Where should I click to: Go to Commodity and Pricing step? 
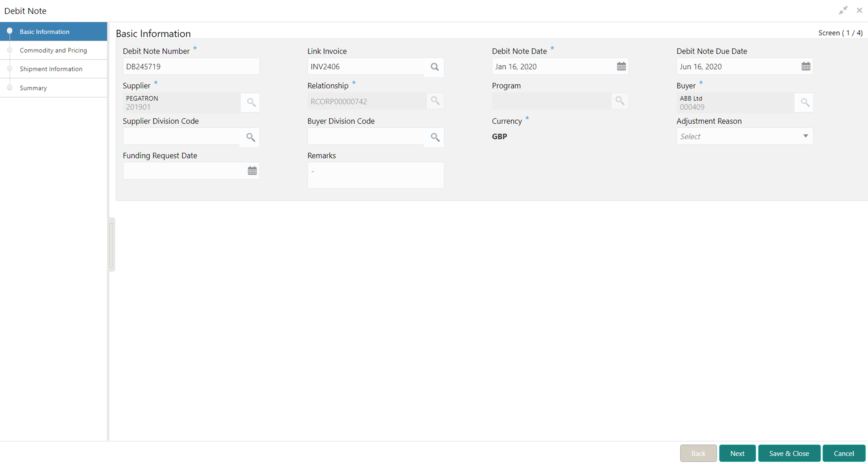point(53,50)
